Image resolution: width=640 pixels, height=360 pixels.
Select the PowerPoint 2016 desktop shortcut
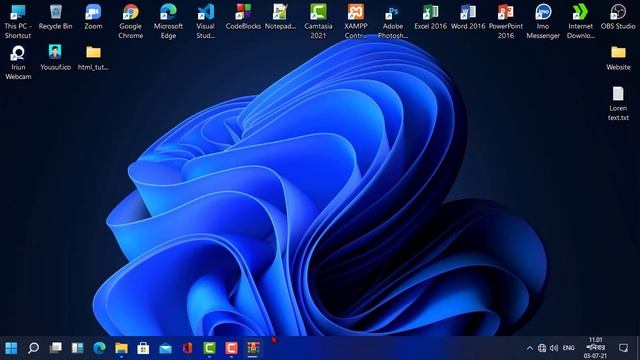[506, 21]
